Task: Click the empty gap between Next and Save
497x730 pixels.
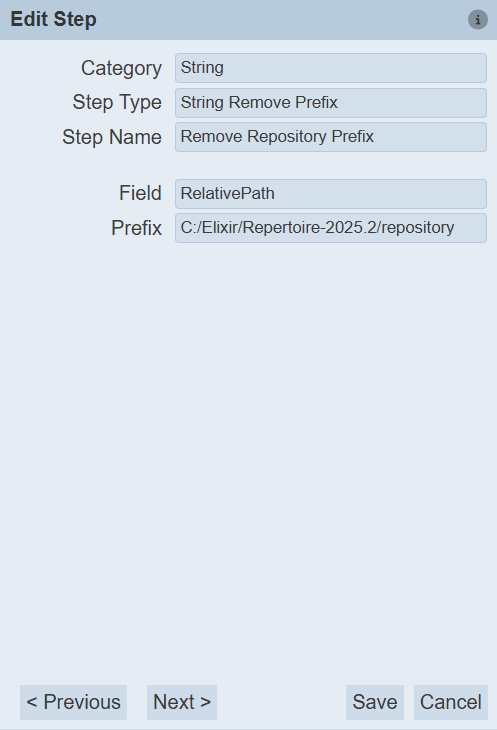Action: coord(281,702)
